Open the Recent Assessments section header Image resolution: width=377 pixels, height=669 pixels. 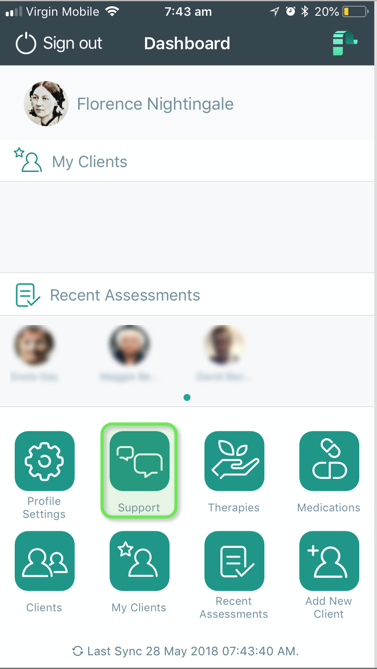(x=187, y=295)
